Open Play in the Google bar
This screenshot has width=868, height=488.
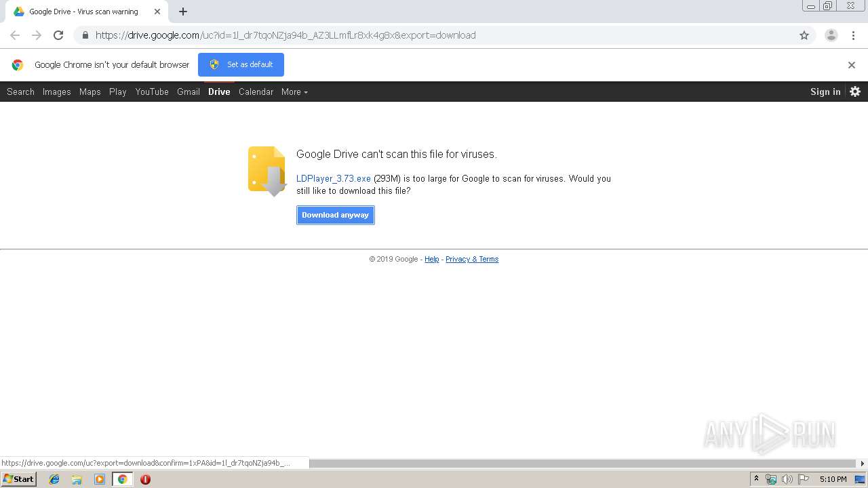tap(118, 91)
